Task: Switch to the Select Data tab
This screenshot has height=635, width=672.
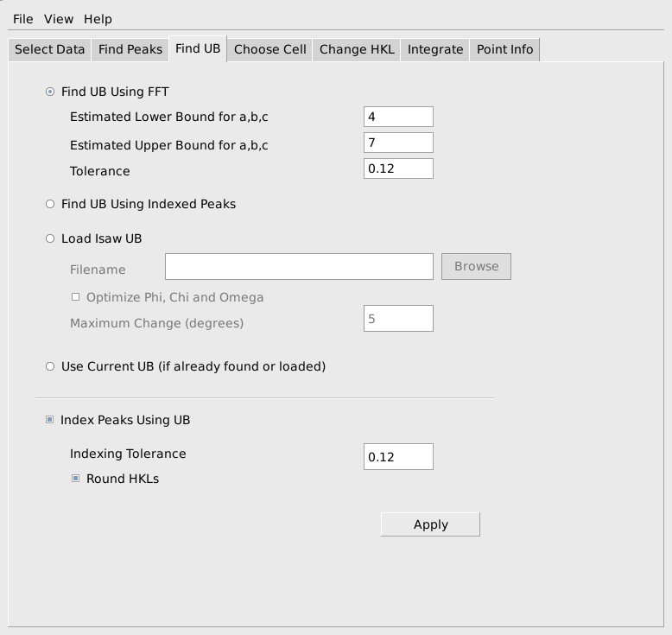Action: click(50, 49)
